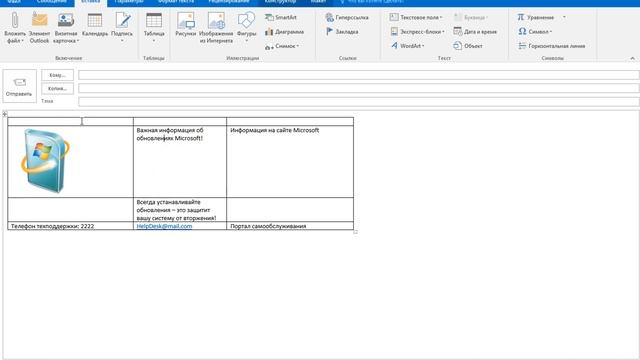
Task: Insert a Диаграмма chart
Action: tap(284, 32)
